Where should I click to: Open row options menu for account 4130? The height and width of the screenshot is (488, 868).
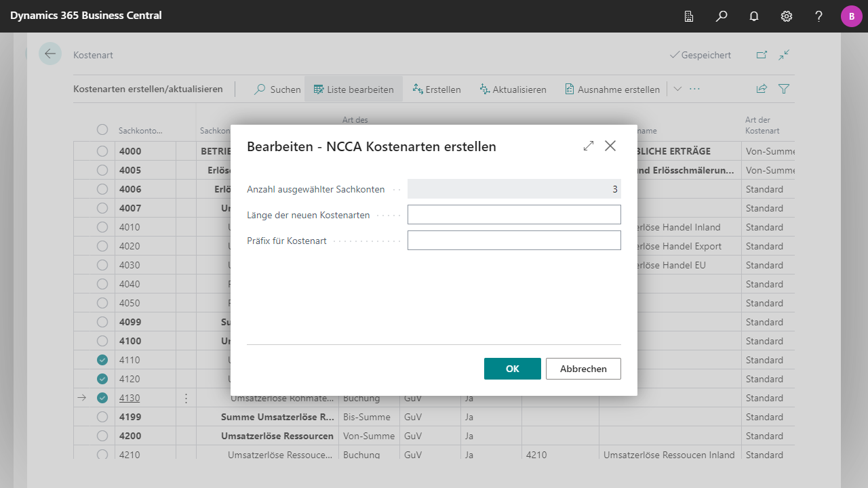(186, 398)
